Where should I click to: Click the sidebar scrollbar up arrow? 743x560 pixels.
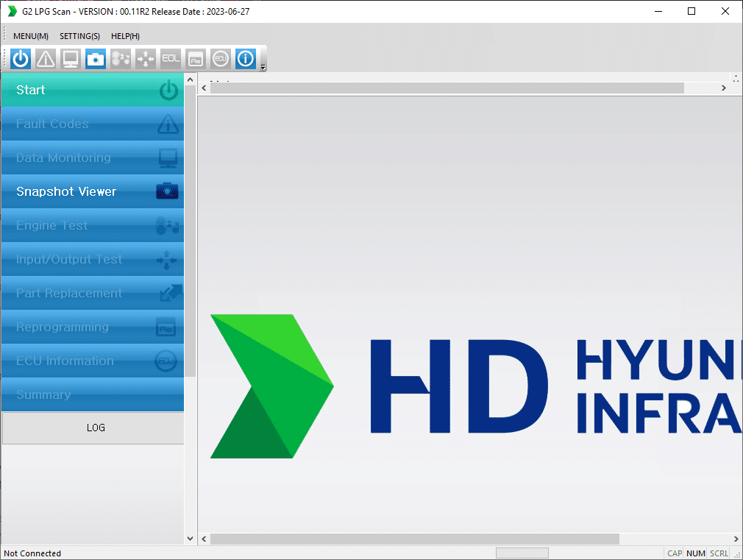[x=191, y=79]
